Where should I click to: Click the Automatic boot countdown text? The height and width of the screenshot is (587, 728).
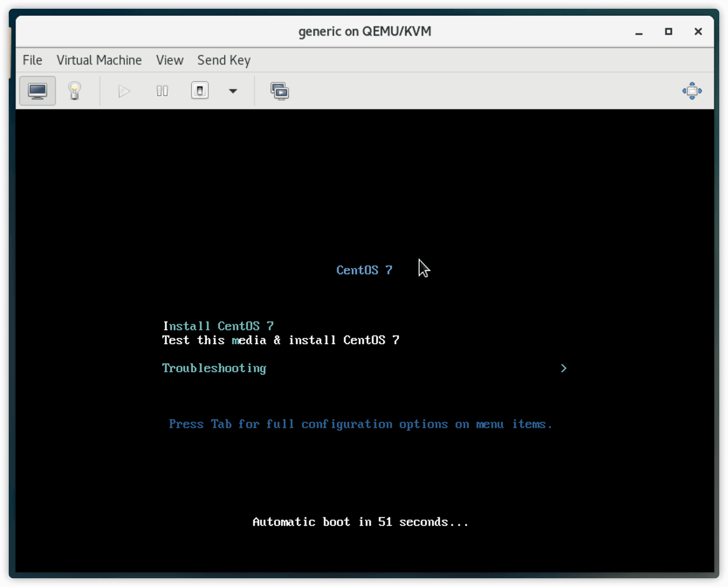pyautogui.click(x=361, y=522)
